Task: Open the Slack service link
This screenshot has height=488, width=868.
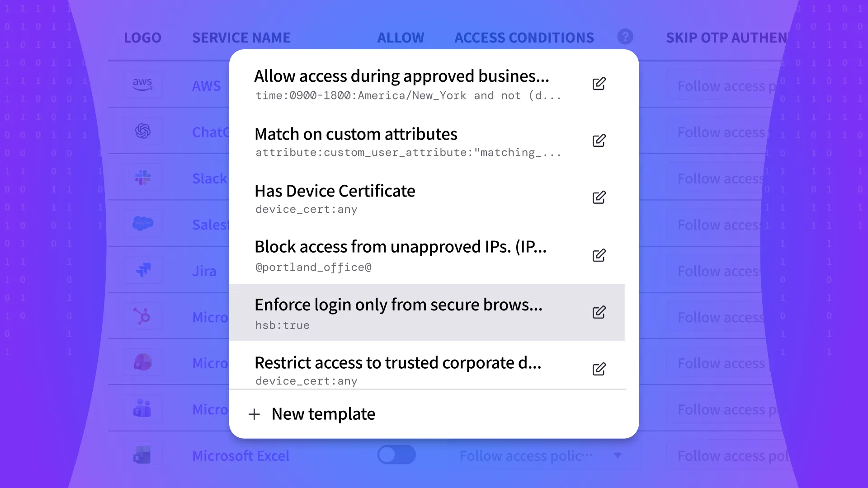Action: tap(210, 178)
